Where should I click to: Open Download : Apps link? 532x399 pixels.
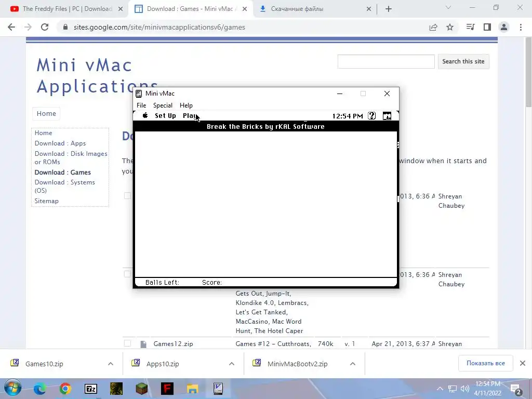coord(60,143)
